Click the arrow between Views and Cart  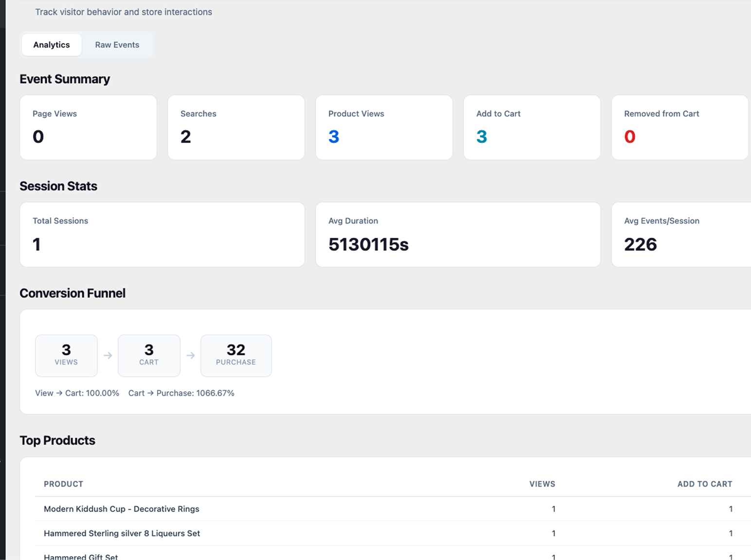tap(107, 355)
